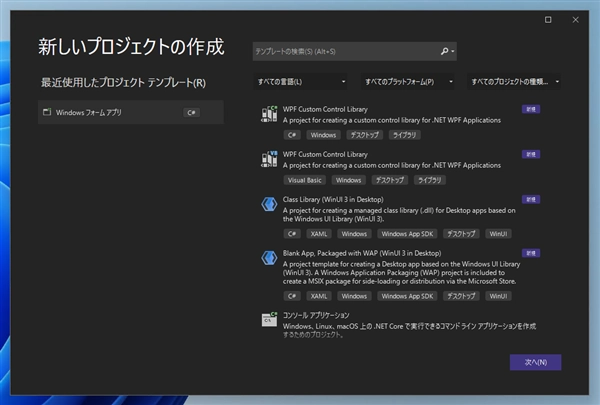This screenshot has height=405, width=600.
Task: Click the WinUI tag under Class Library
Action: (x=498, y=234)
